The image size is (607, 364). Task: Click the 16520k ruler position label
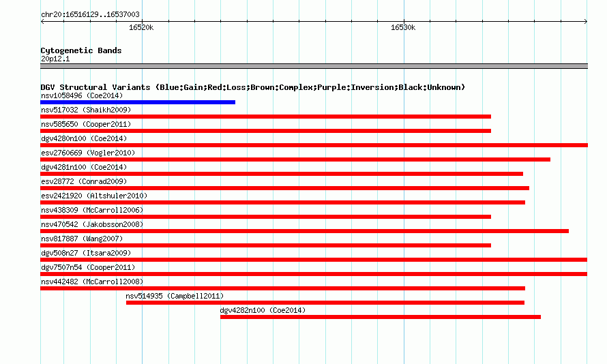pos(141,27)
